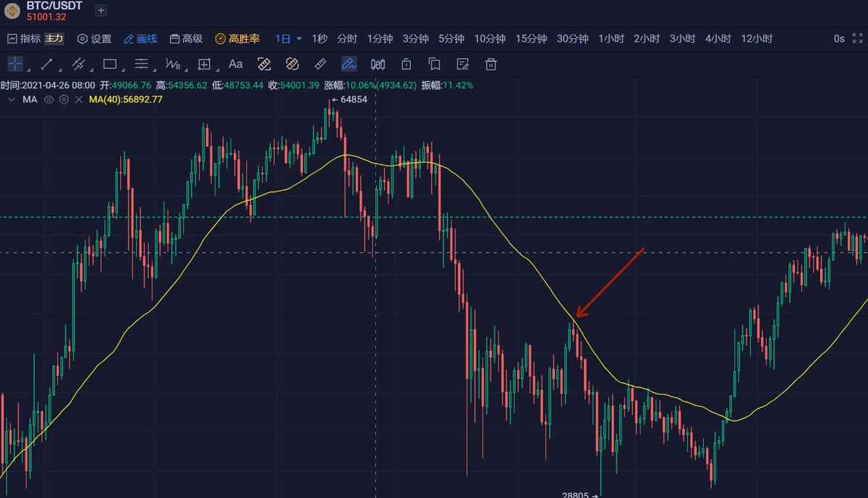Click the BTC/USDT coin logo icon
This screenshot has height=498, width=868.
tap(12, 9)
